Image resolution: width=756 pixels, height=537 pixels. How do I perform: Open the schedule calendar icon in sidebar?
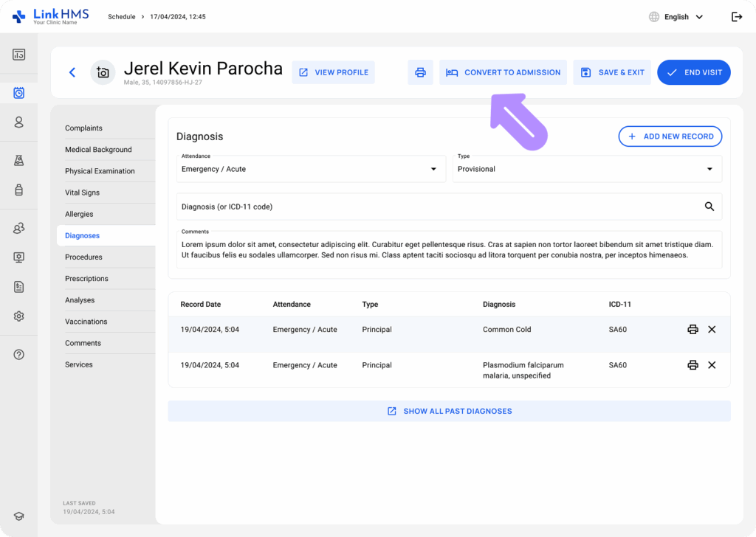[19, 93]
